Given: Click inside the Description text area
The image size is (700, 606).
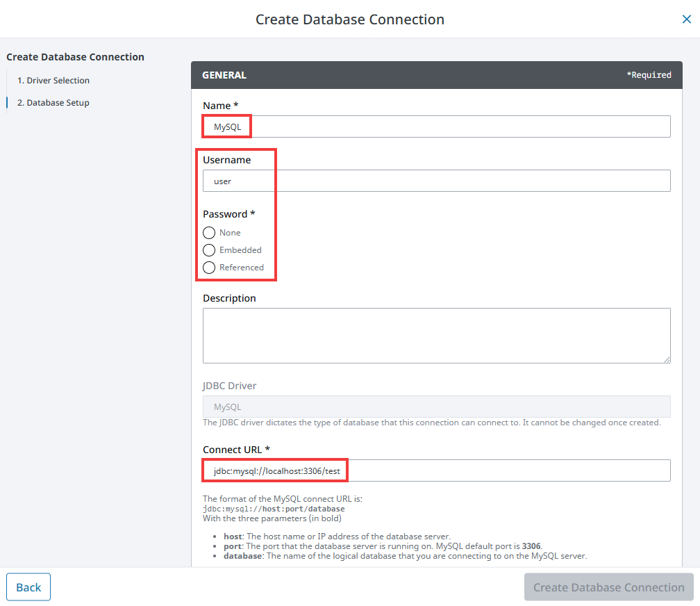Looking at the screenshot, I should pos(436,335).
